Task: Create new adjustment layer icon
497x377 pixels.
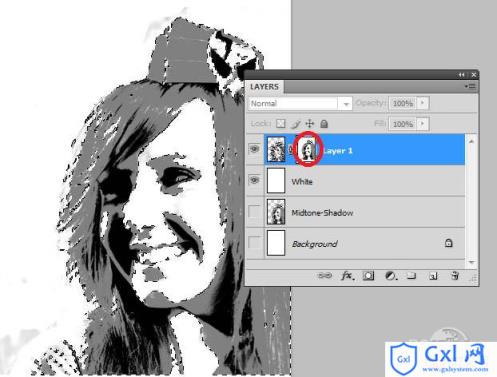Action: click(x=390, y=276)
